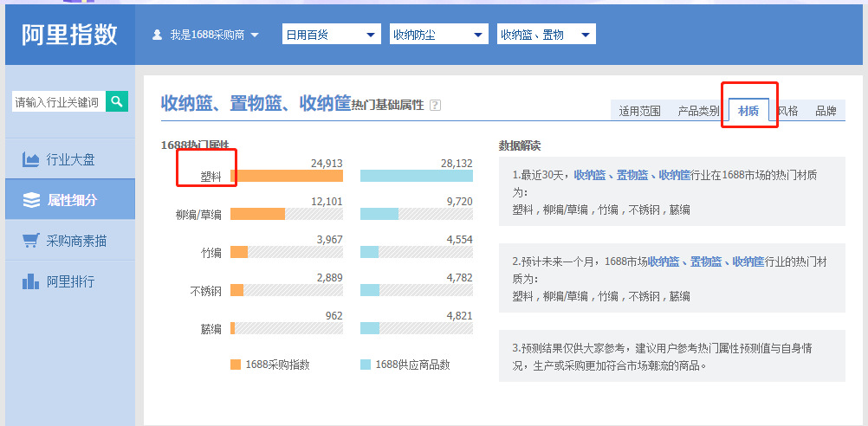Image resolution: width=868 pixels, height=426 pixels.
Task: Click the 热门基础属性 subtitle text
Action: [x=387, y=105]
